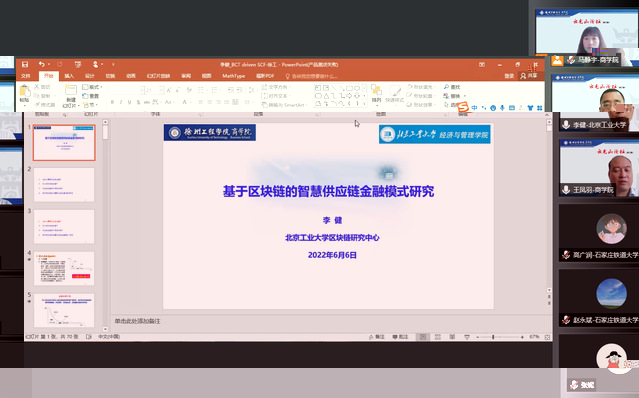
Task: Switch to the 插入 (Insert) ribbon tab
Action: pyautogui.click(x=69, y=76)
